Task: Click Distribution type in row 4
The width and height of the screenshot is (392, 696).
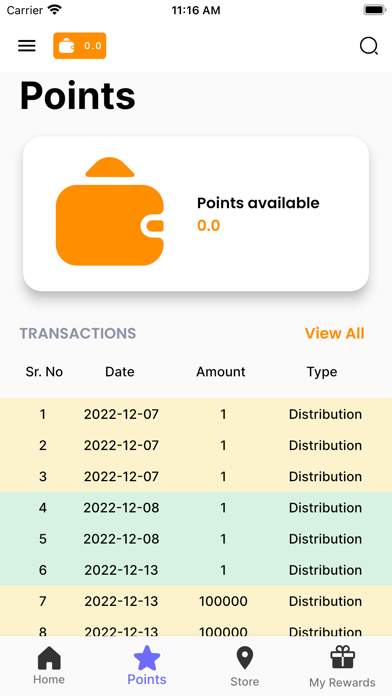Action: click(325, 507)
